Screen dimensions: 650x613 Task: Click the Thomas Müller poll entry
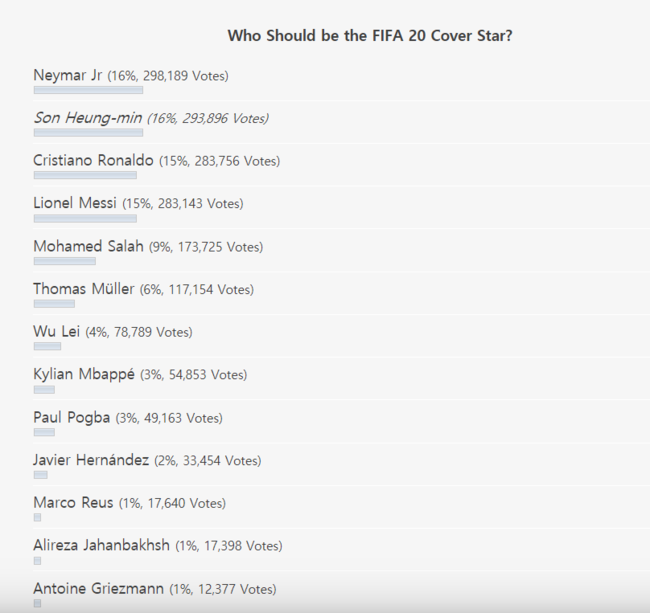[143, 289]
